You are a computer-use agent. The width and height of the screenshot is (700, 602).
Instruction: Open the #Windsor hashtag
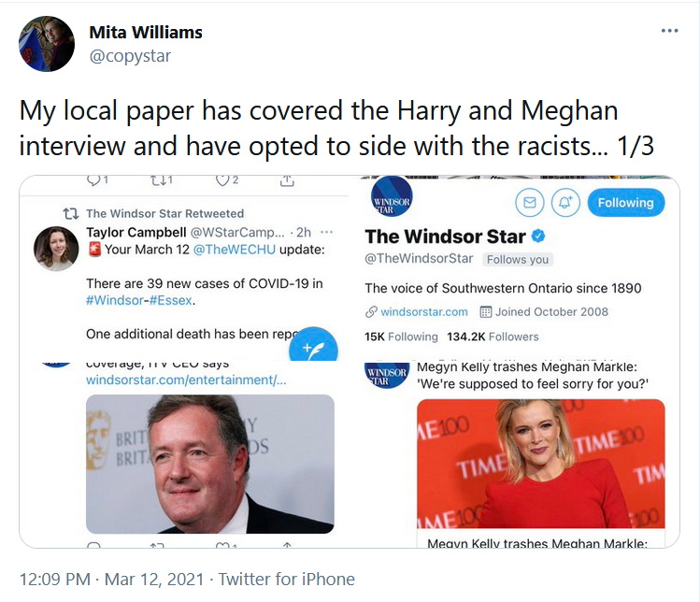(x=115, y=300)
